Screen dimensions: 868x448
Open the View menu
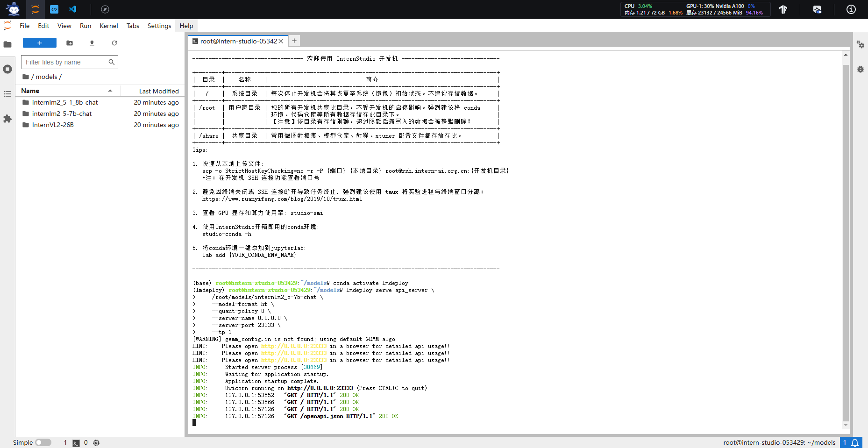coord(64,26)
